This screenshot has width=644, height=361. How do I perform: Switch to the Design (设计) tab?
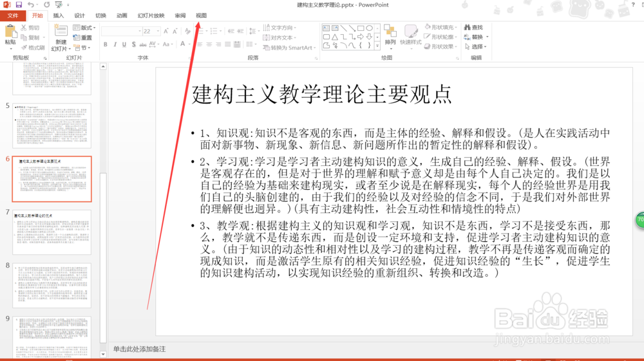point(79,15)
